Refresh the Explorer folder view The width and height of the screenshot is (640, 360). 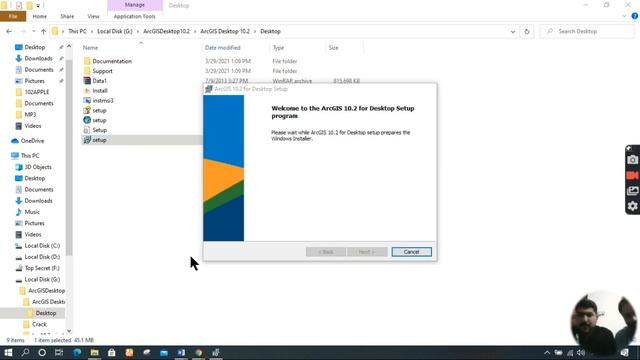click(527, 31)
